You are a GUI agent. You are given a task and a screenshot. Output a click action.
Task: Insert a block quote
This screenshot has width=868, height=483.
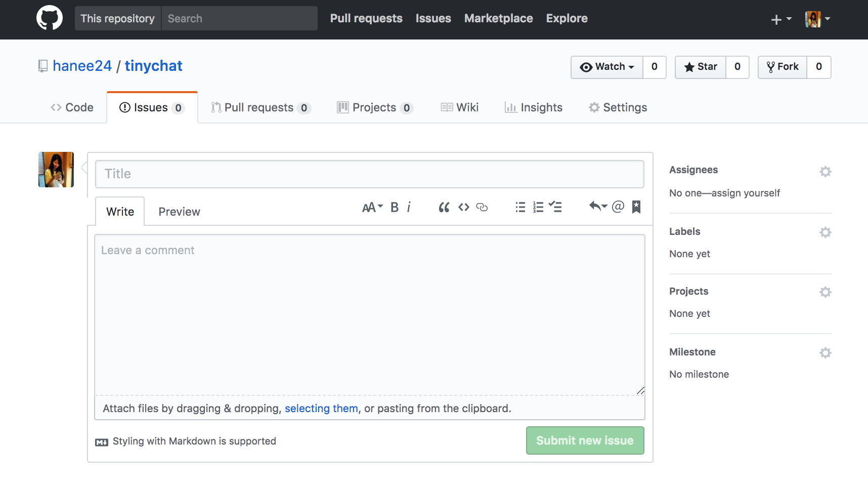(444, 207)
